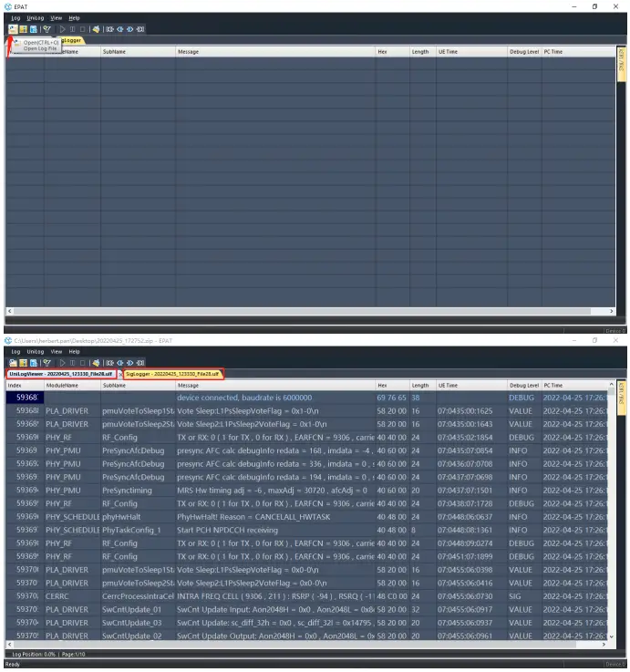Select the CERRC module row
This screenshot has height=672, width=630.
[306, 596]
